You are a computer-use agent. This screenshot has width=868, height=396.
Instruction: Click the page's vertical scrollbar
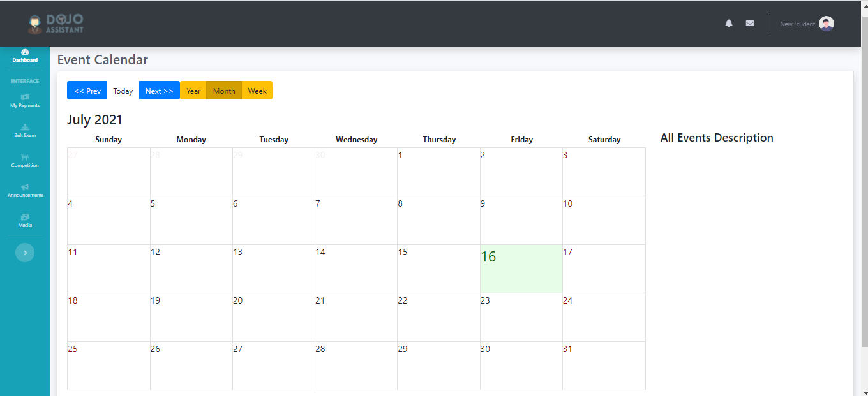[864, 191]
